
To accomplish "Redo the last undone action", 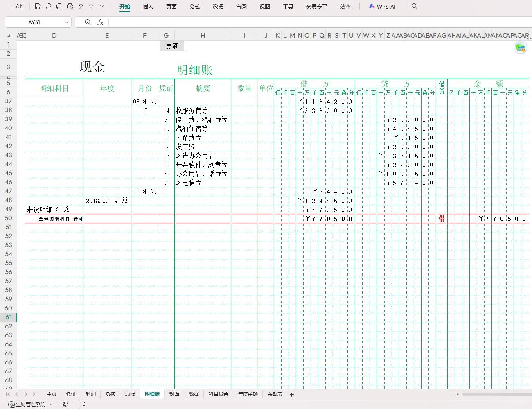I will (91, 6).
